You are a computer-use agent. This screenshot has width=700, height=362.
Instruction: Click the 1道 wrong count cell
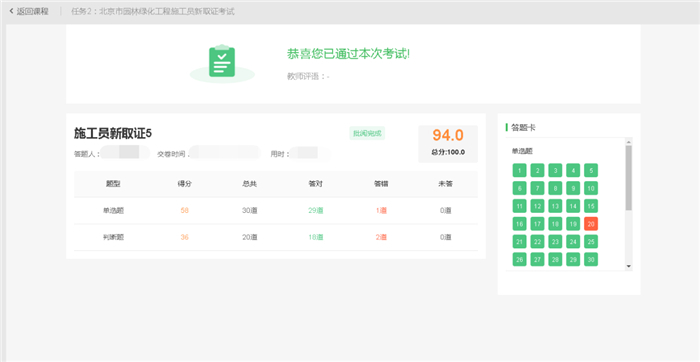tap(381, 211)
